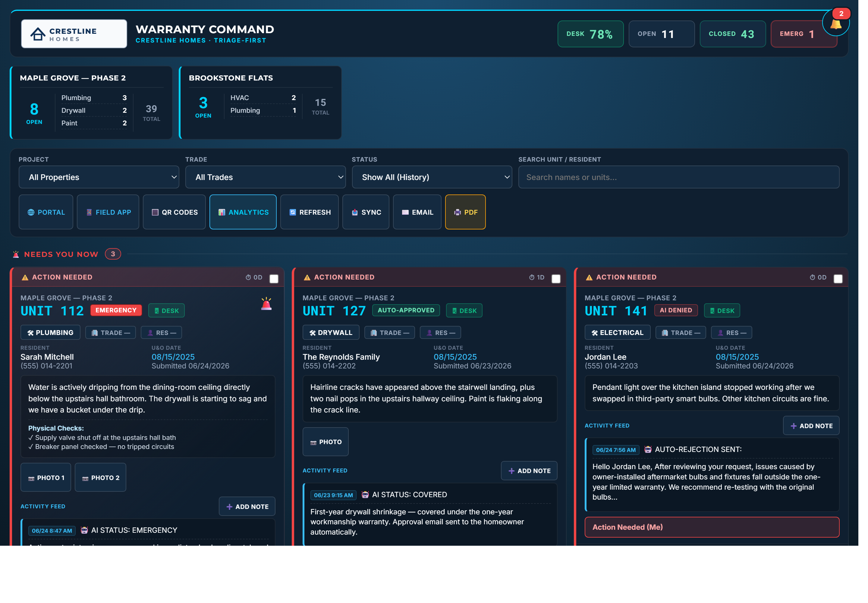
Task: Open RES assignment chip on Unit 127
Action: coord(440,333)
